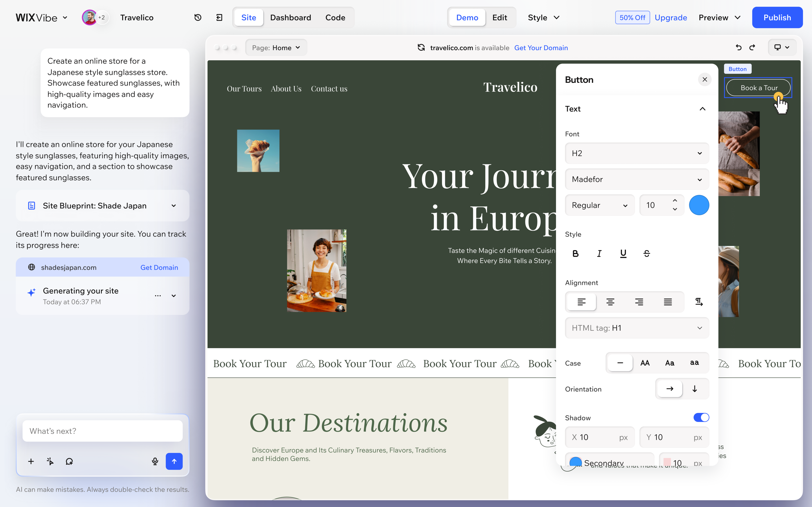This screenshot has width=812, height=507.
Task: Open the Madefor font family dropdown
Action: coord(637,179)
